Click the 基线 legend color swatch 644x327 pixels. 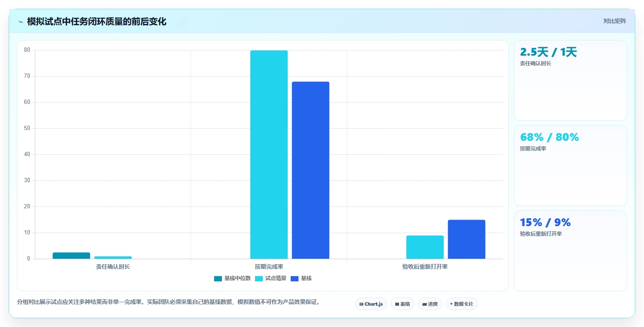(x=295, y=279)
